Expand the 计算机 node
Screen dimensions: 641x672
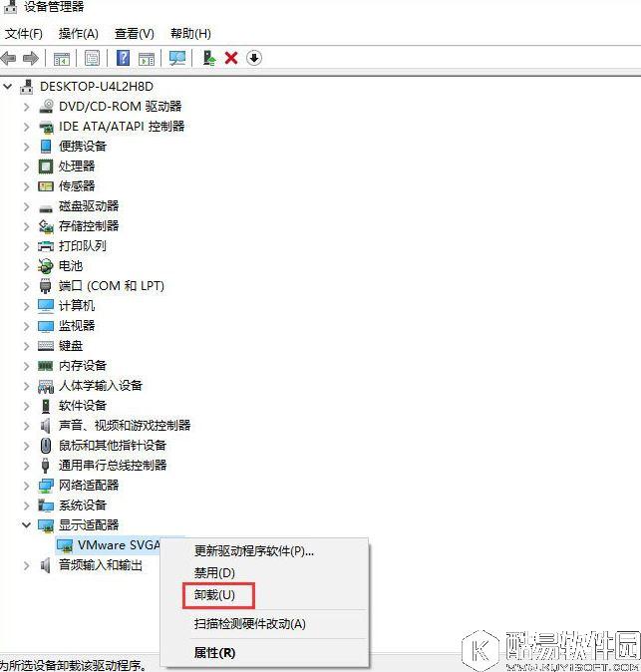click(27, 306)
